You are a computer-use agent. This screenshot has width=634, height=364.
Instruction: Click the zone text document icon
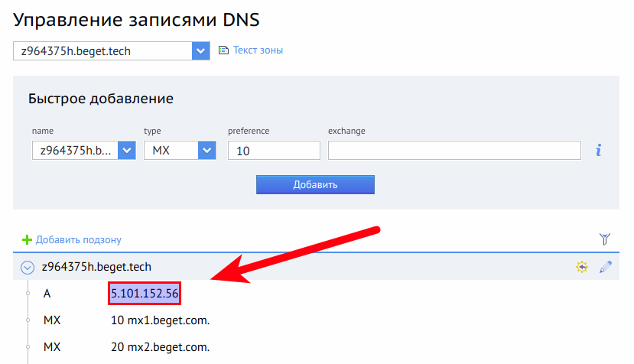(223, 50)
